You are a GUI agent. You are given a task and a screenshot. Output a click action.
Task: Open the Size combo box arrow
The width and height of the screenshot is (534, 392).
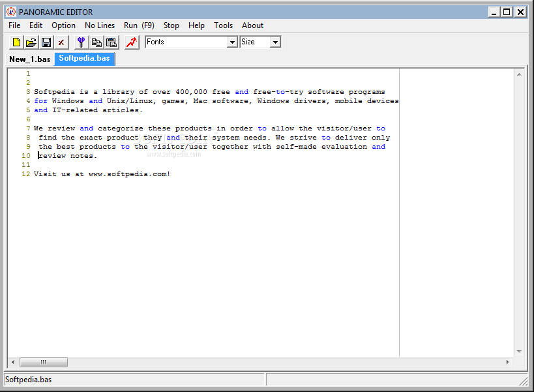click(275, 42)
